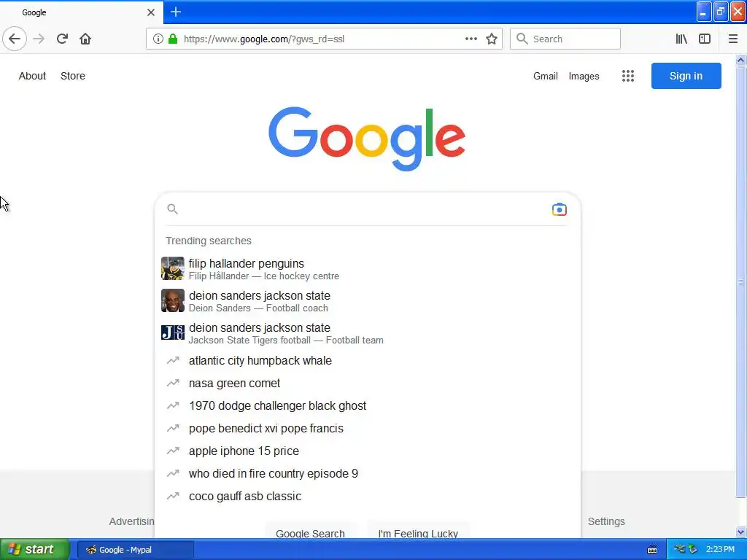The width and height of the screenshot is (747, 560).
Task: Click the address bar URL
Action: click(264, 39)
